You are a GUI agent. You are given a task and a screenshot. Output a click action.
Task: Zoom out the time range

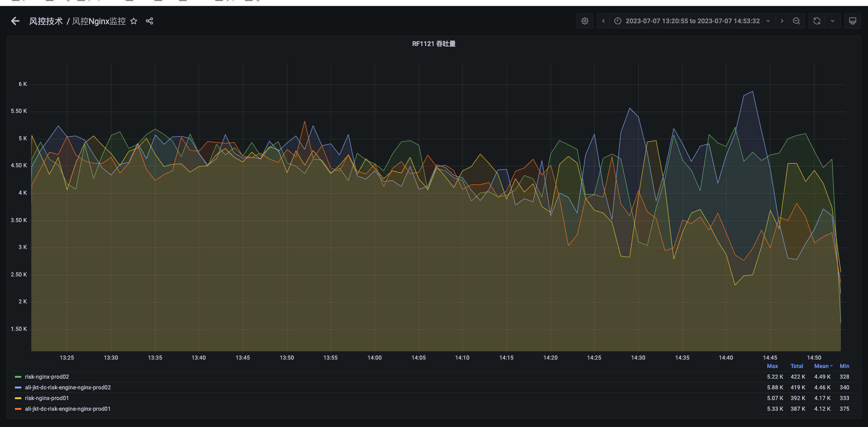tap(797, 21)
